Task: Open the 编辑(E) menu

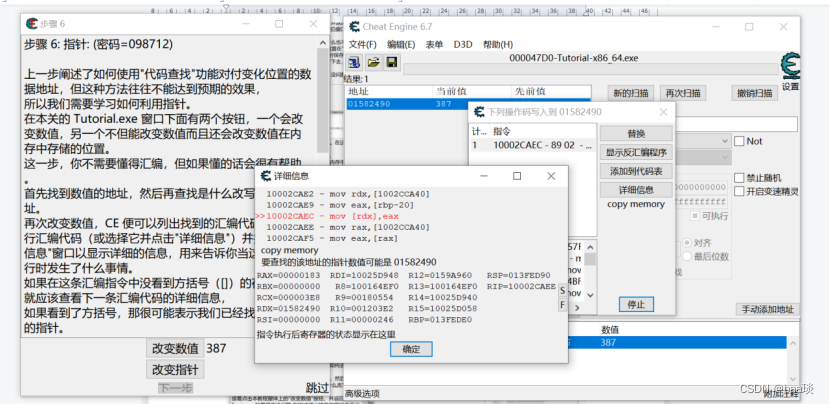Action: (401, 44)
